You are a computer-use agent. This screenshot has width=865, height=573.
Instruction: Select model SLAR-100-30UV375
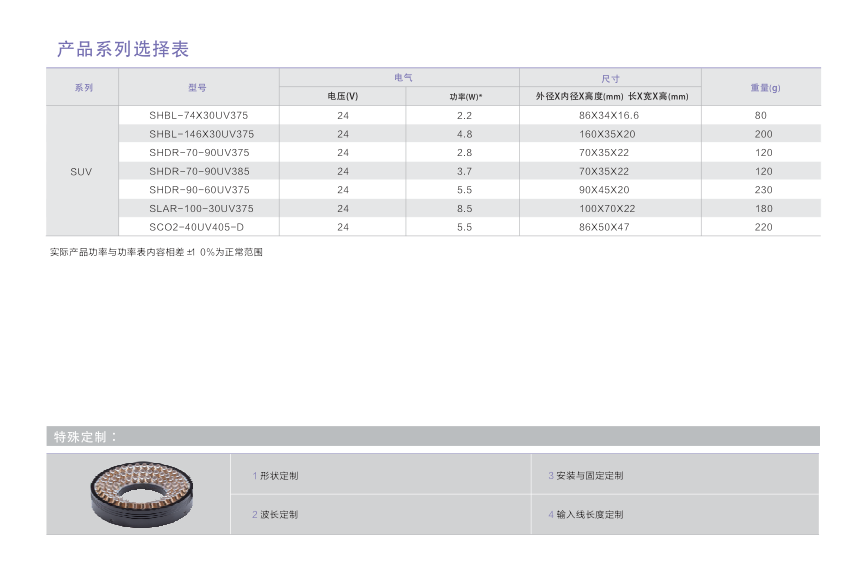[x=201, y=208]
